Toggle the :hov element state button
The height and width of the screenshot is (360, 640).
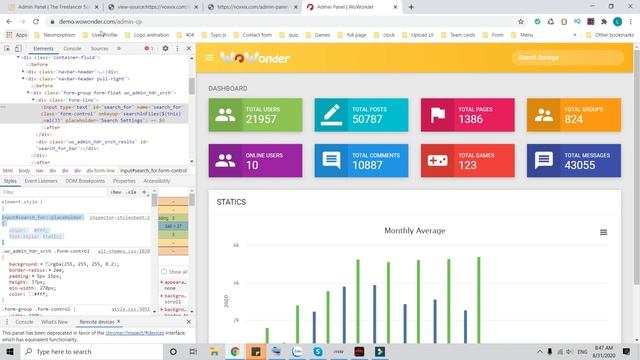pyautogui.click(x=116, y=192)
